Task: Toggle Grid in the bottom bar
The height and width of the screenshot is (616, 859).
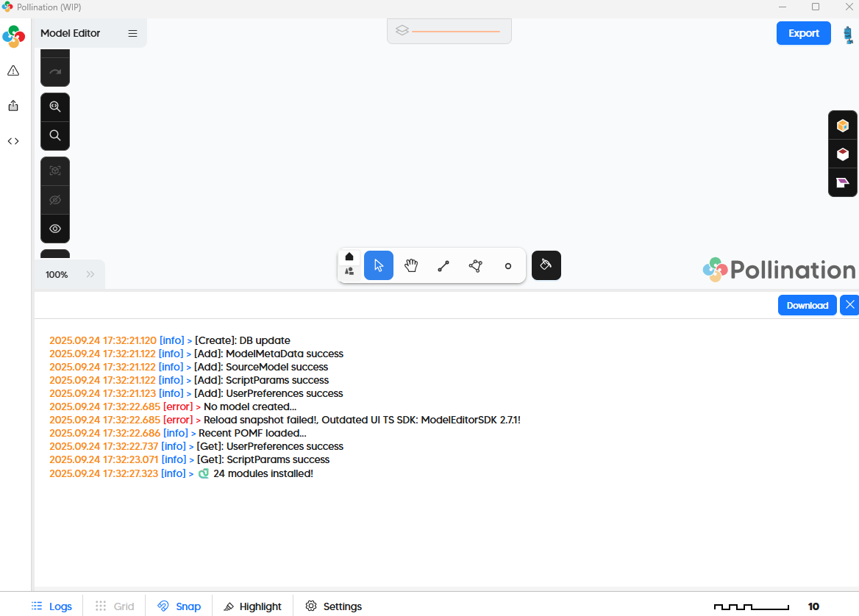Action: coord(115,606)
